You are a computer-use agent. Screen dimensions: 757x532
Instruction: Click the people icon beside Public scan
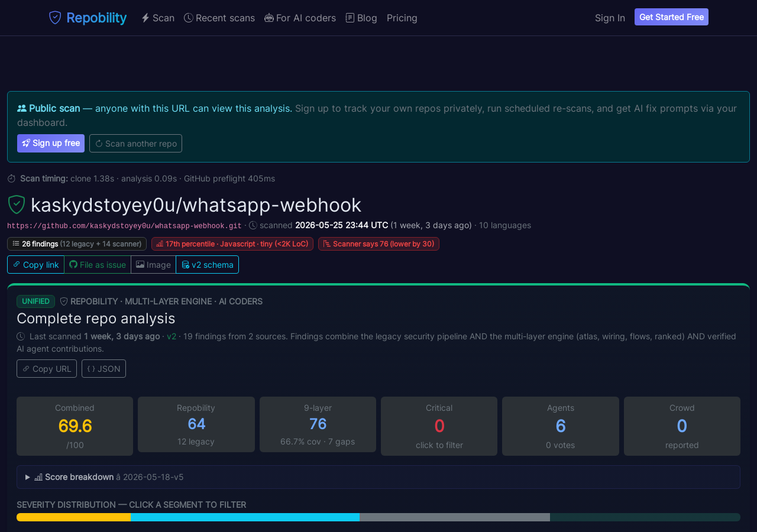22,108
